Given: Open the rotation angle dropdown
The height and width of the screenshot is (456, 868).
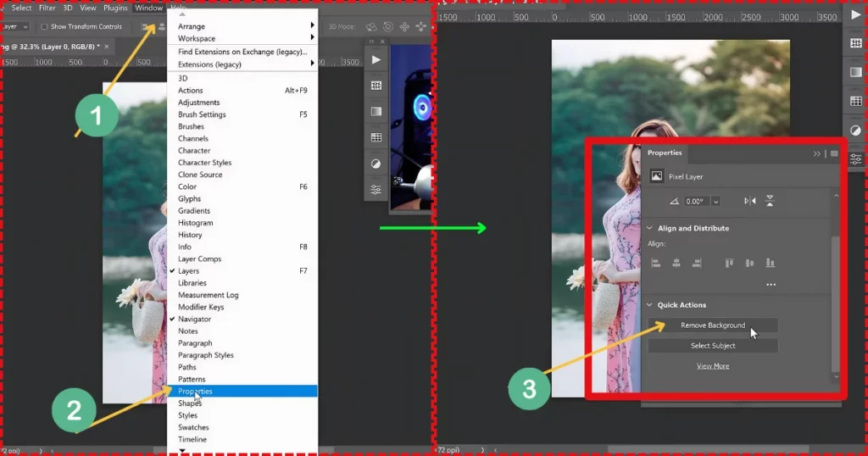Looking at the screenshot, I should pos(716,202).
